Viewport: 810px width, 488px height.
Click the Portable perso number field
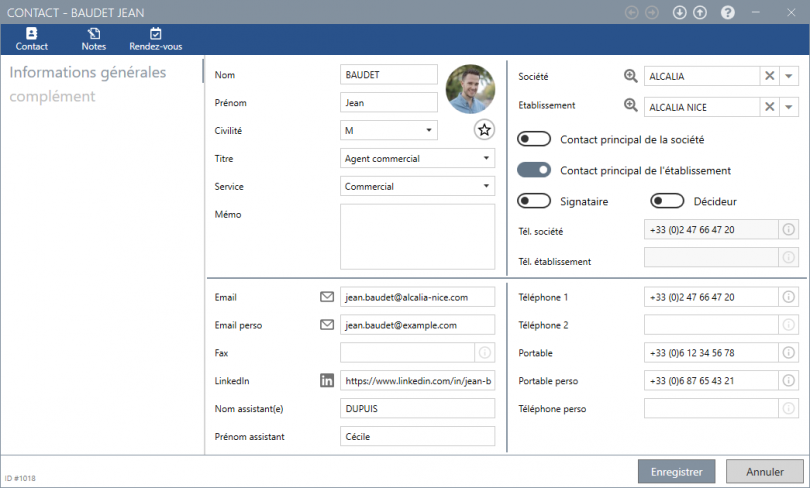click(x=711, y=380)
